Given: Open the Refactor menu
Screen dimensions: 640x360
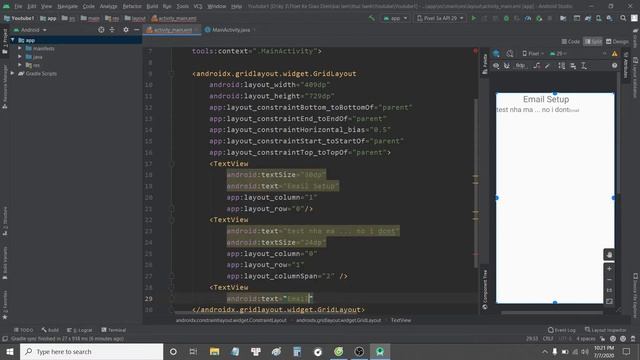Looking at the screenshot, I should point(132,7).
